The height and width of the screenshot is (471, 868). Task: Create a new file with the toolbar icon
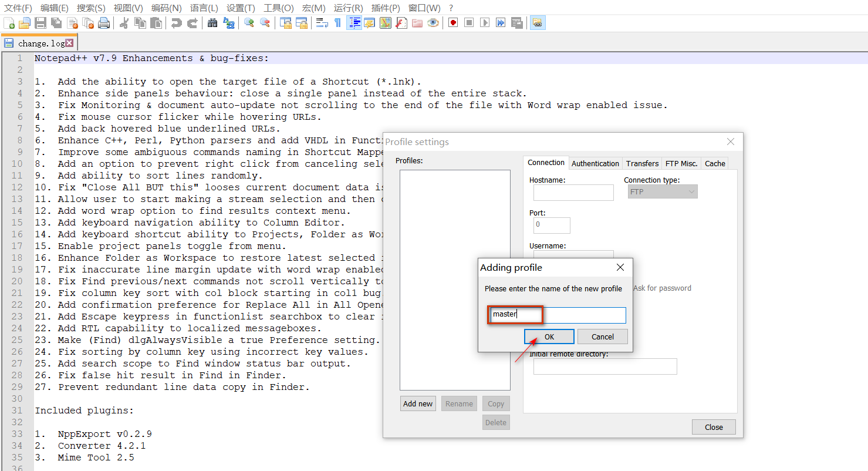[x=9, y=23]
